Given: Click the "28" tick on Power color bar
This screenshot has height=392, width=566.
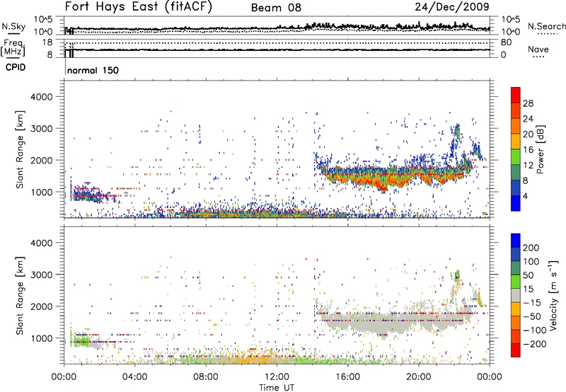Looking at the screenshot, I should (x=528, y=104).
